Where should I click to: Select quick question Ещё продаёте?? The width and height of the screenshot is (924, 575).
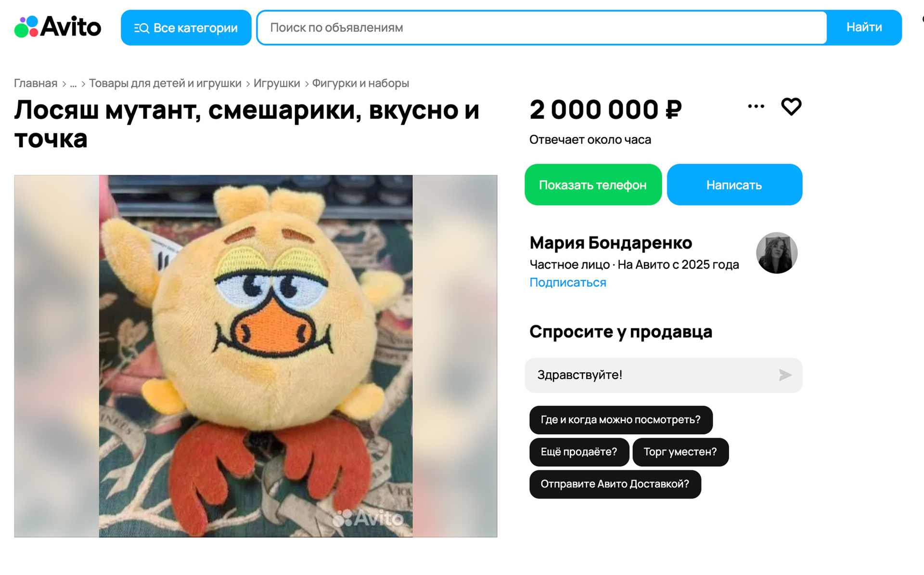click(x=579, y=452)
